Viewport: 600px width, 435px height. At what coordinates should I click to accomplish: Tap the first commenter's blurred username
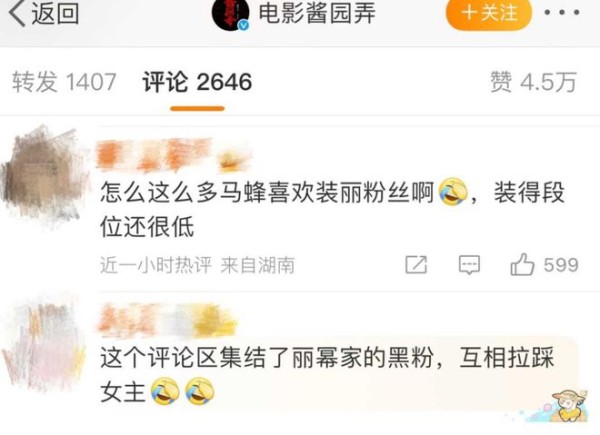(x=174, y=155)
